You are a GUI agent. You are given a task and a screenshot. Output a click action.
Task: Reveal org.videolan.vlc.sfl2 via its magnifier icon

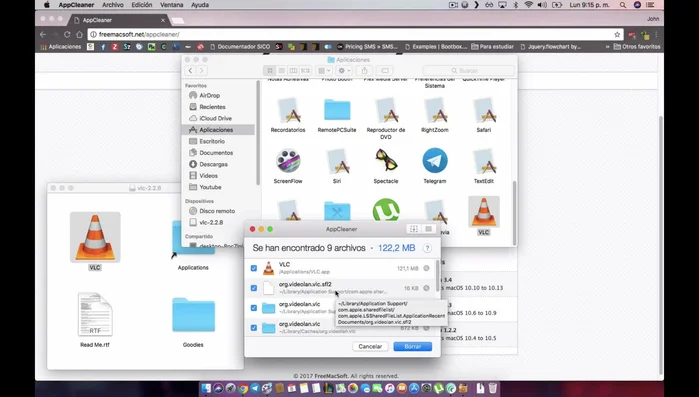[427, 288]
